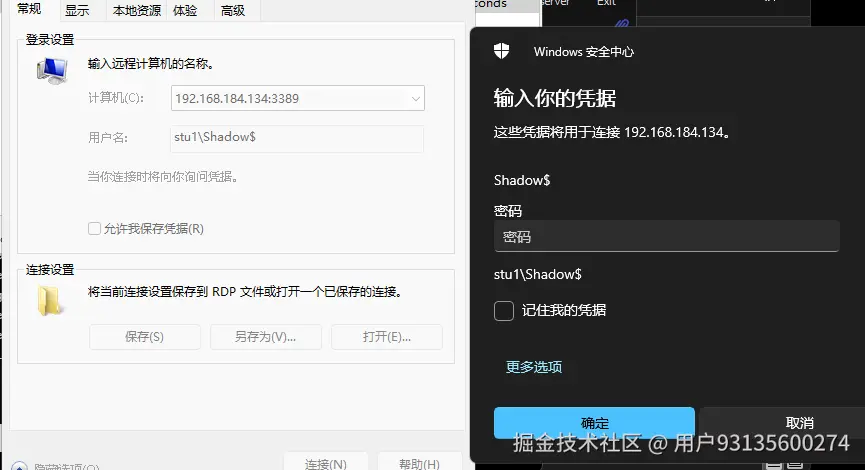Image resolution: width=865 pixels, height=470 pixels.
Task: Focus the 密码 password input field
Action: pyautogui.click(x=666, y=236)
